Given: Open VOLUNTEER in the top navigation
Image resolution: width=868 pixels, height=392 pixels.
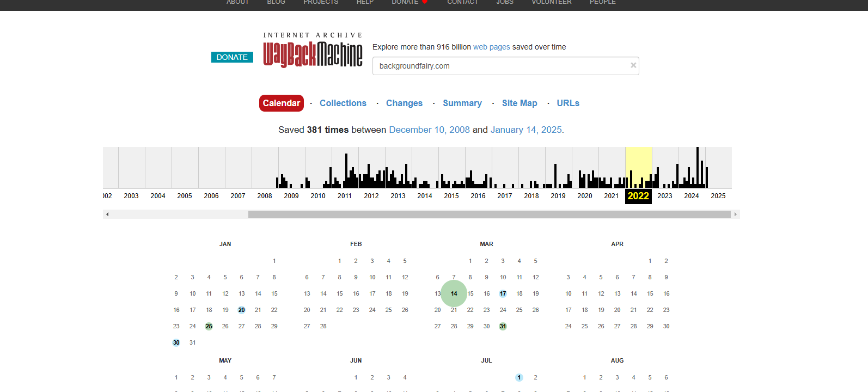Looking at the screenshot, I should tap(552, 2).
